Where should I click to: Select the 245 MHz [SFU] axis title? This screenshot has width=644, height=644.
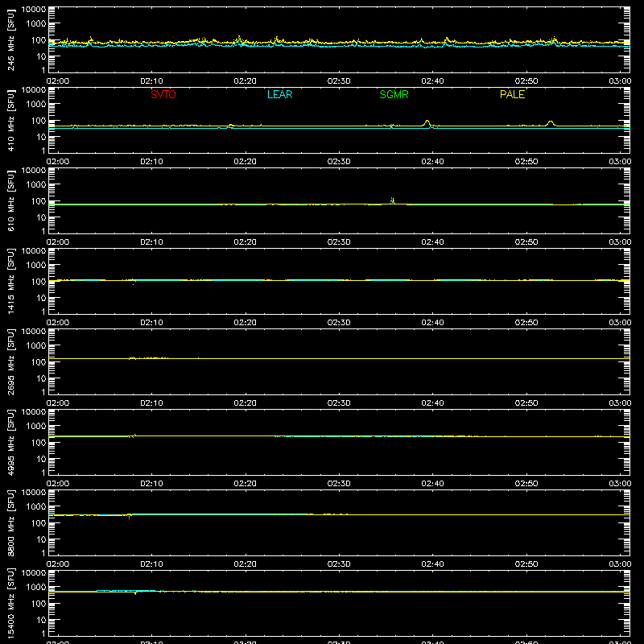pyautogui.click(x=10, y=40)
